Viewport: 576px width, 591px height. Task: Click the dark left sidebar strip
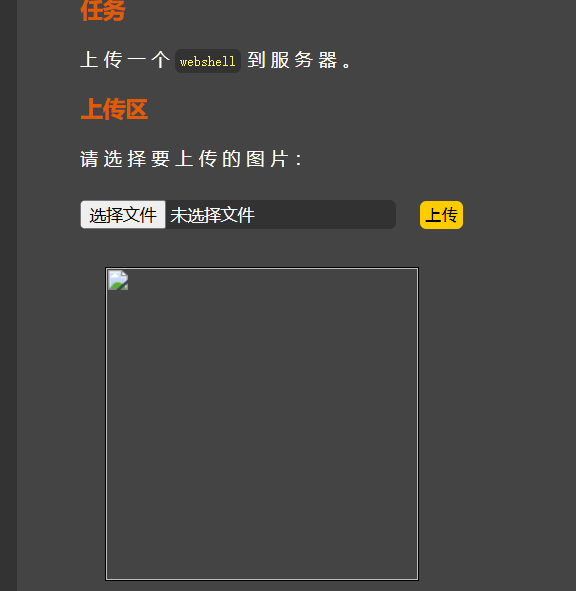tap(8, 296)
